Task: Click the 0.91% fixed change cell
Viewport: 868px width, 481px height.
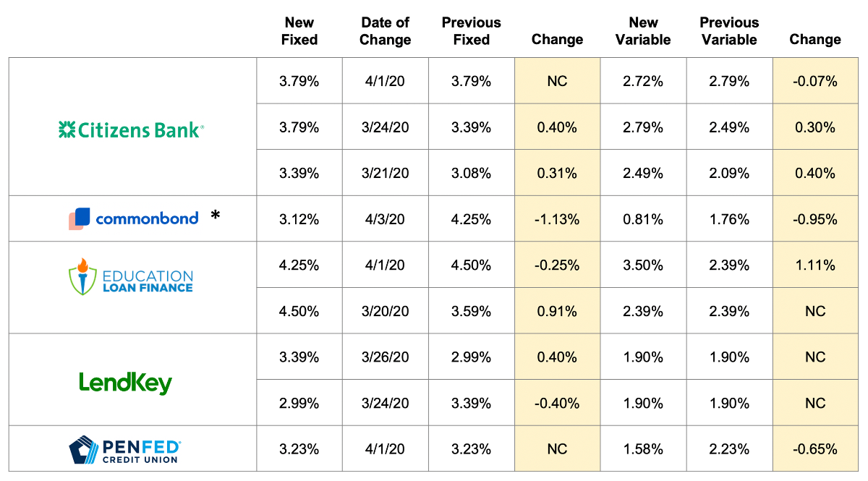Action: pos(557,312)
